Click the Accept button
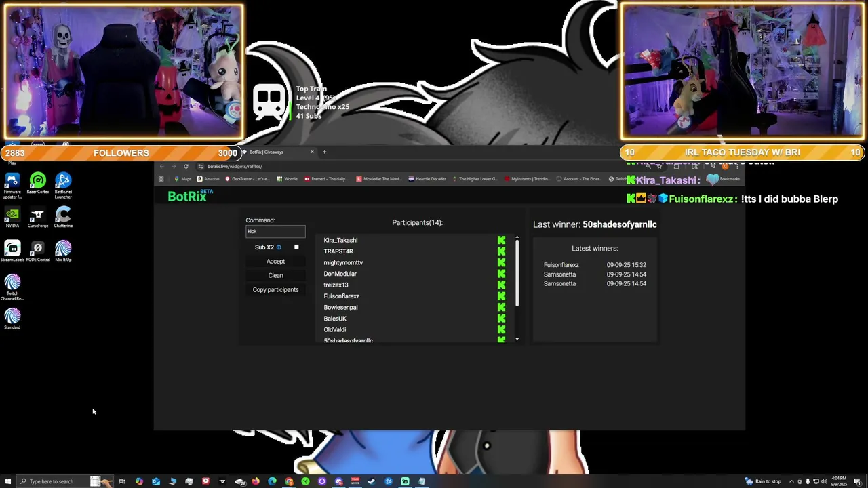The width and height of the screenshot is (868, 488). (275, 262)
